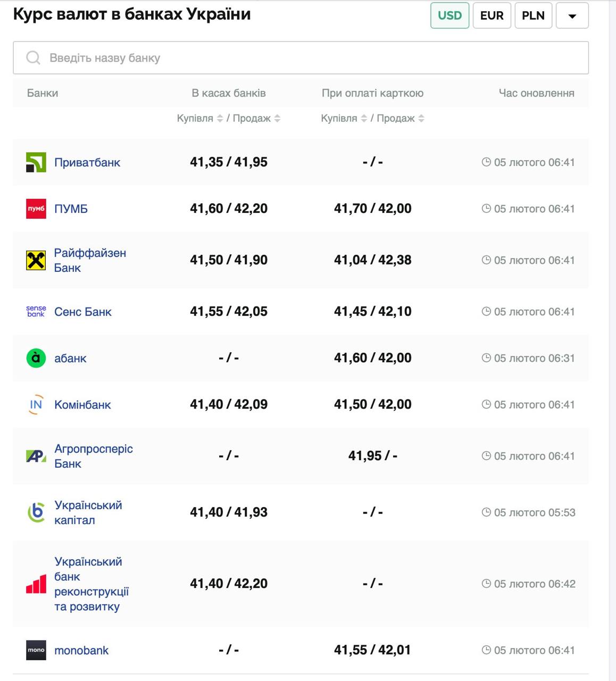Screen dimensions: 616x681
Task: Click the Агропросперіс Банк AP logo
Action: tap(36, 456)
